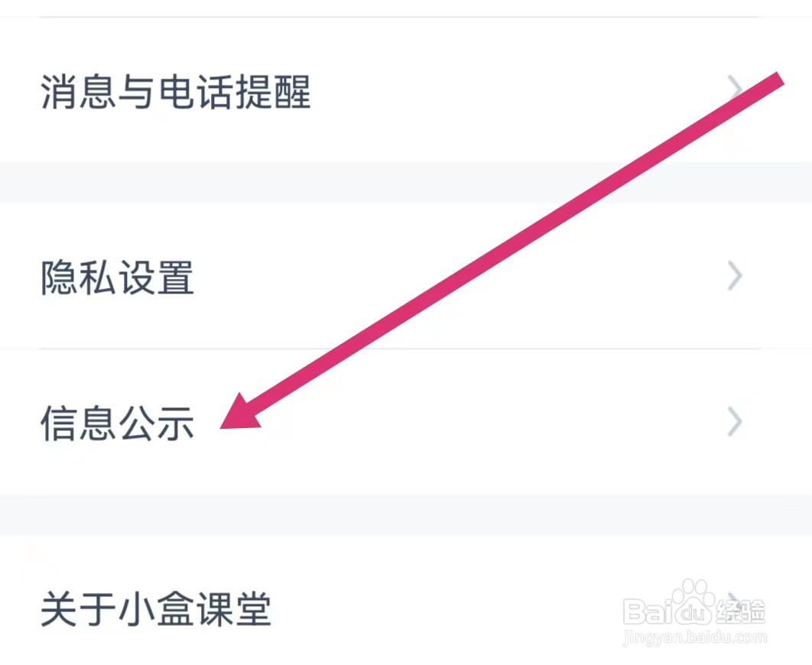Click the chevron beside 信息公示
This screenshot has height=665, width=812.
[736, 420]
